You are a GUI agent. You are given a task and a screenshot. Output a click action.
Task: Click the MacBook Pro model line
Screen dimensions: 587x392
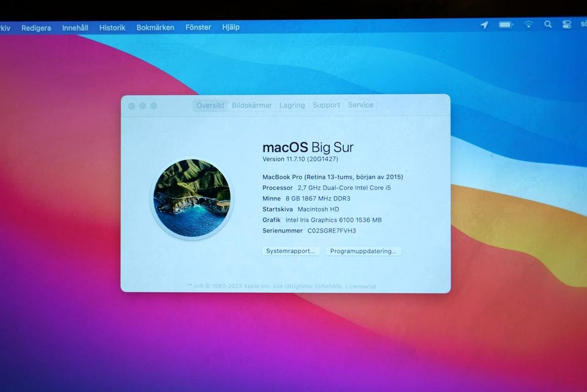pos(333,177)
